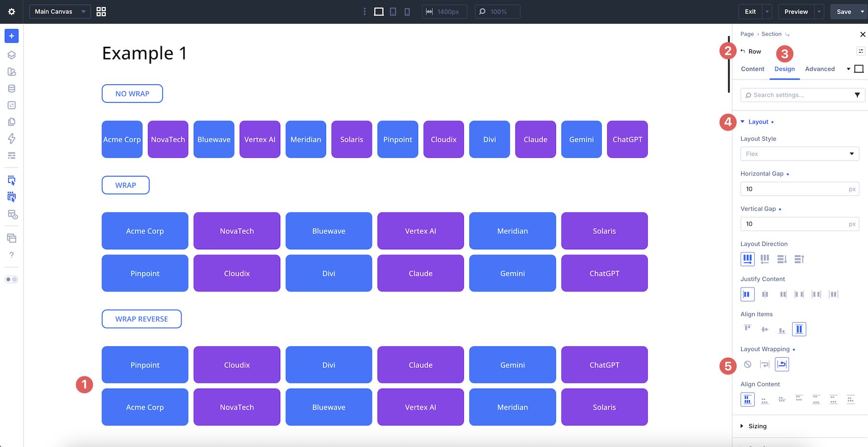Screen dimensions: 868x447
Task: Open the Layout Style Flex dropdown
Action: click(x=800, y=154)
